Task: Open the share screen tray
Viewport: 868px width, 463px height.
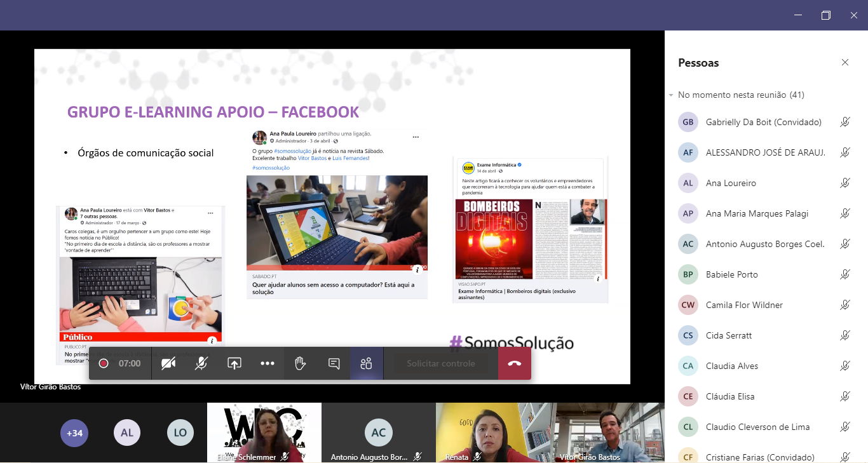Action: pyautogui.click(x=234, y=363)
